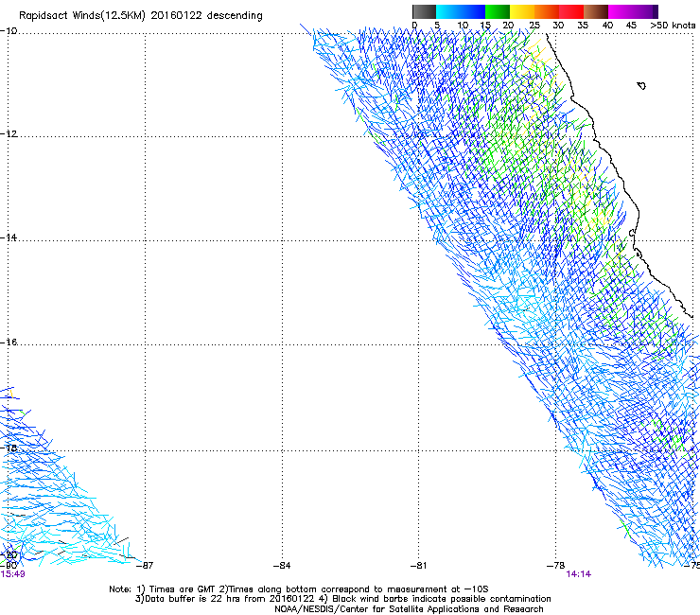The image size is (700, 615).
Task: Click the green 15-20 knots legend color
Action: pos(498,11)
